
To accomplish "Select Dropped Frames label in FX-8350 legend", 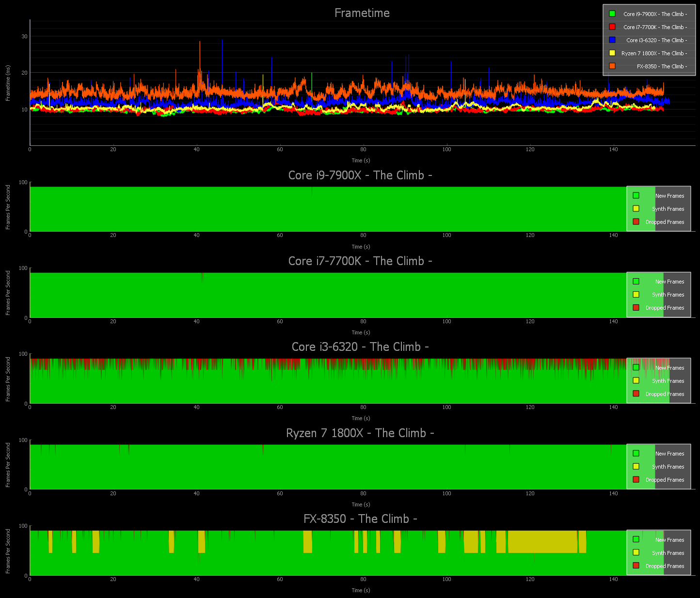I will (x=665, y=566).
